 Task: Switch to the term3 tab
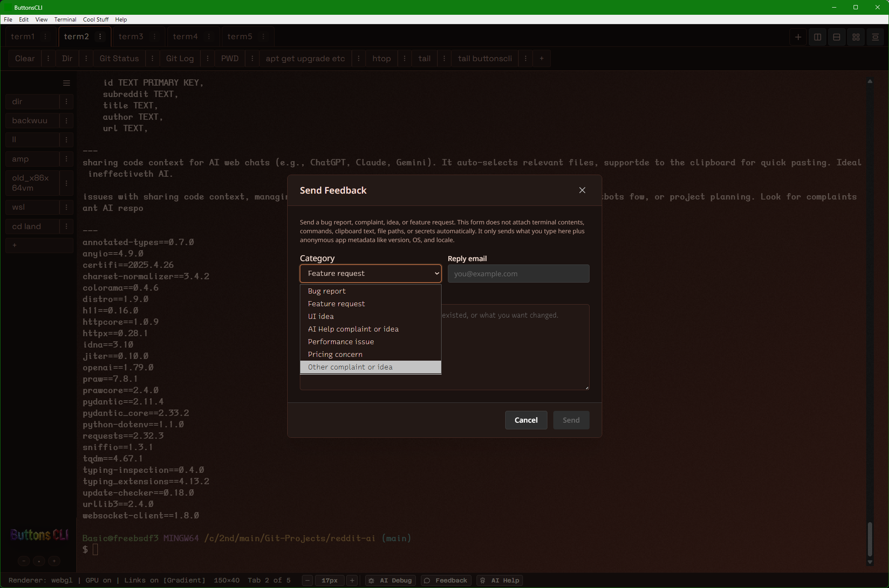point(131,37)
